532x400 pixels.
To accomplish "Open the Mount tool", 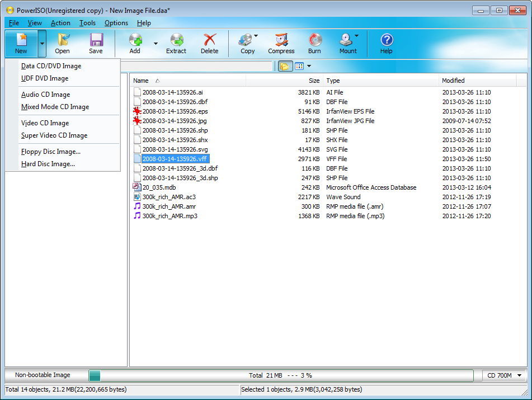I will coord(347,43).
